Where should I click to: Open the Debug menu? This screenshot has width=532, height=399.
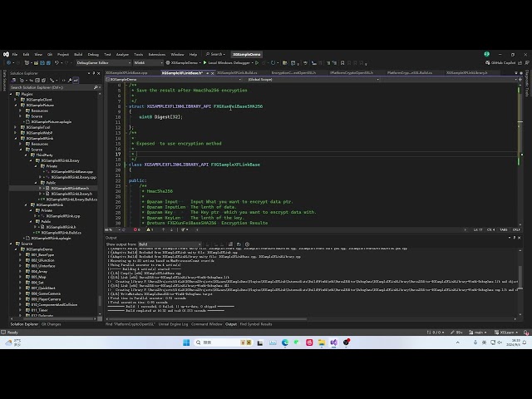click(93, 54)
